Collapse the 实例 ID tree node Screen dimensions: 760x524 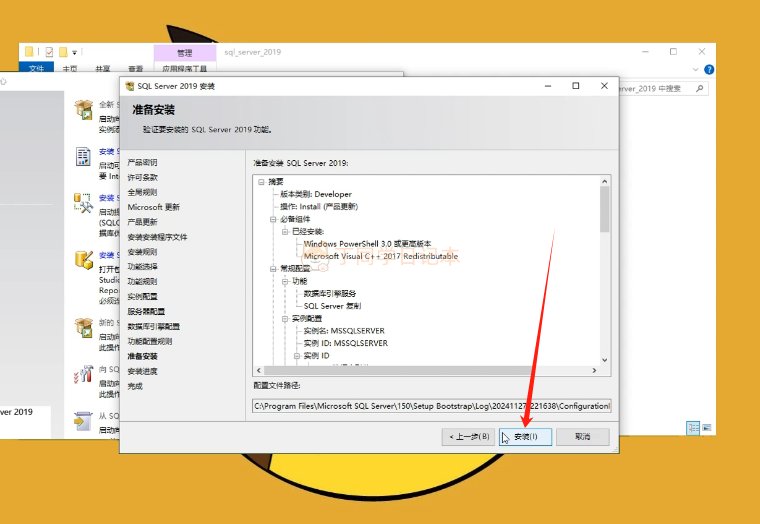point(297,356)
